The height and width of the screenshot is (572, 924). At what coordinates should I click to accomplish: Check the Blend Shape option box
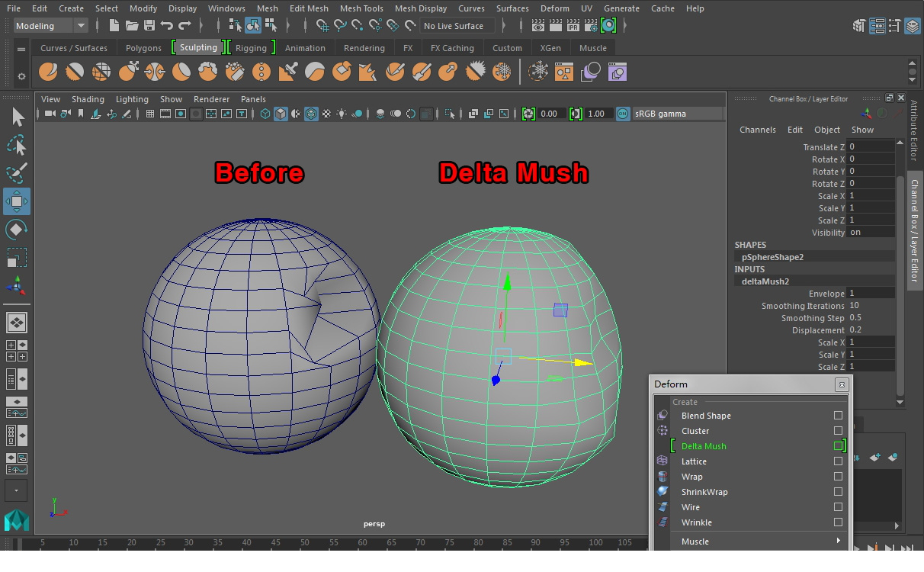coord(838,416)
